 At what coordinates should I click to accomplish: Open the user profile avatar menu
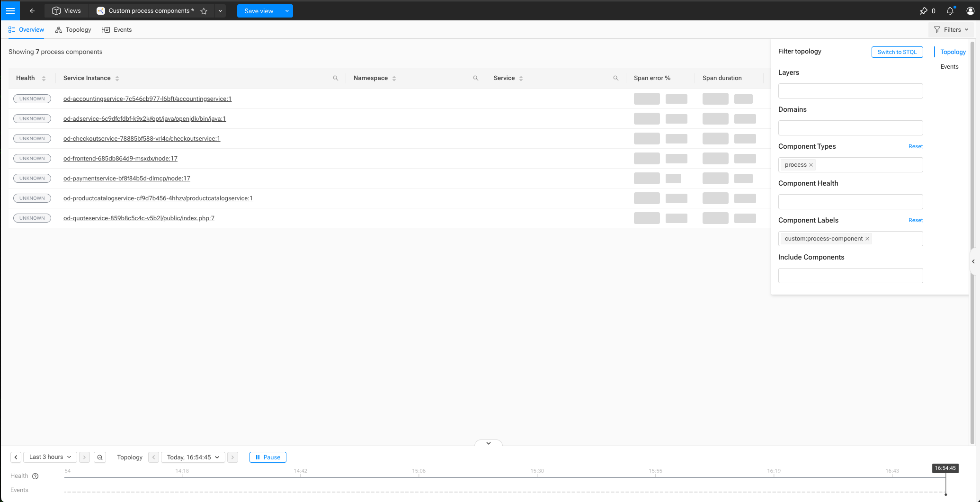tap(970, 10)
